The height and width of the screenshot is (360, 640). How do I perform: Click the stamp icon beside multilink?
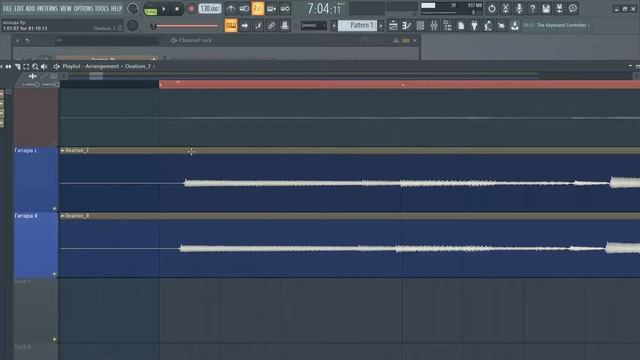point(285,26)
